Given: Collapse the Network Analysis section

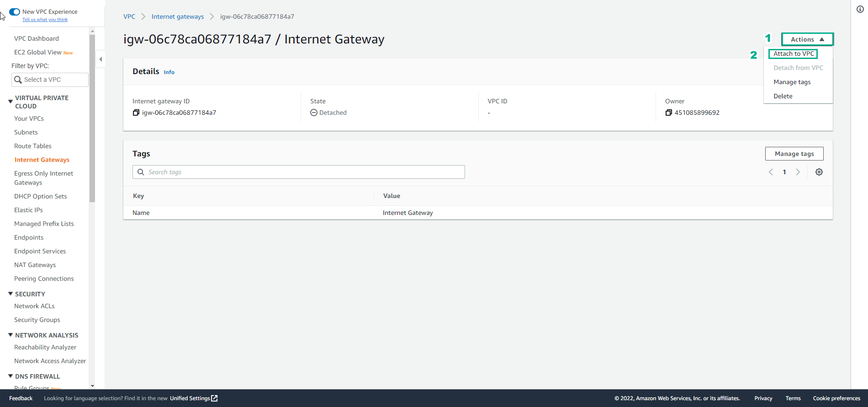Looking at the screenshot, I should pos(11,335).
